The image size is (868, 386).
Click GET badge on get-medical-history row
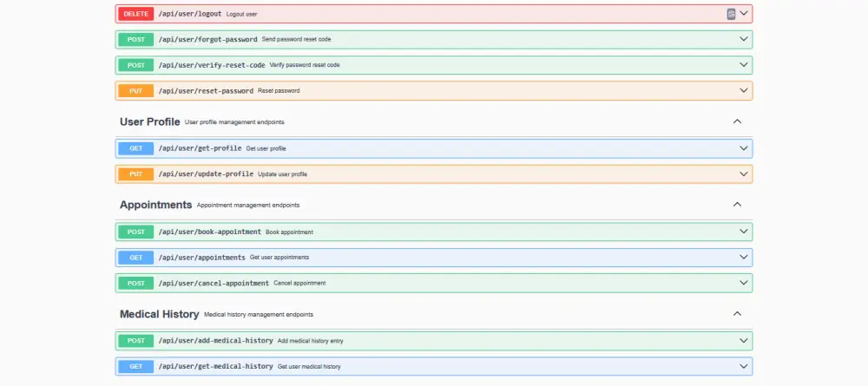(x=135, y=367)
